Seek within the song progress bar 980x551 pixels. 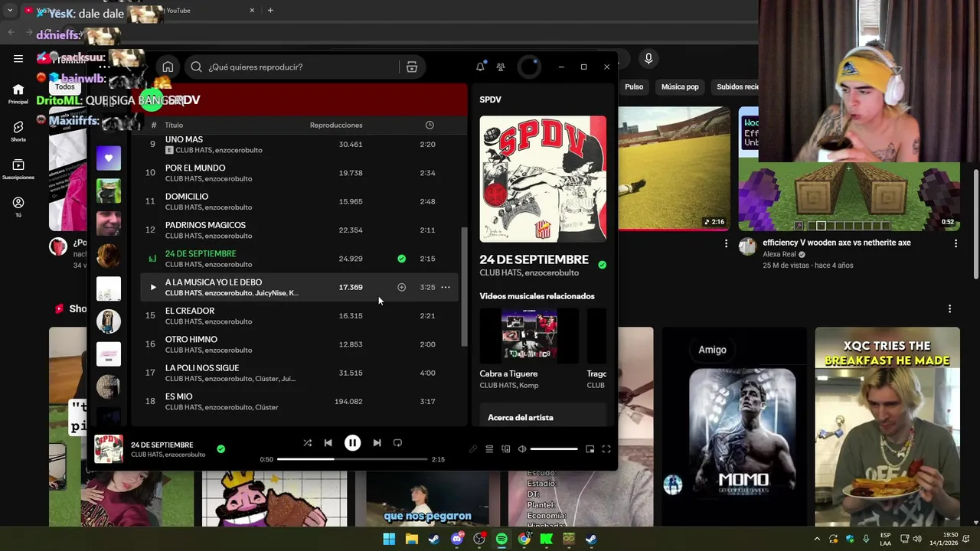click(352, 459)
